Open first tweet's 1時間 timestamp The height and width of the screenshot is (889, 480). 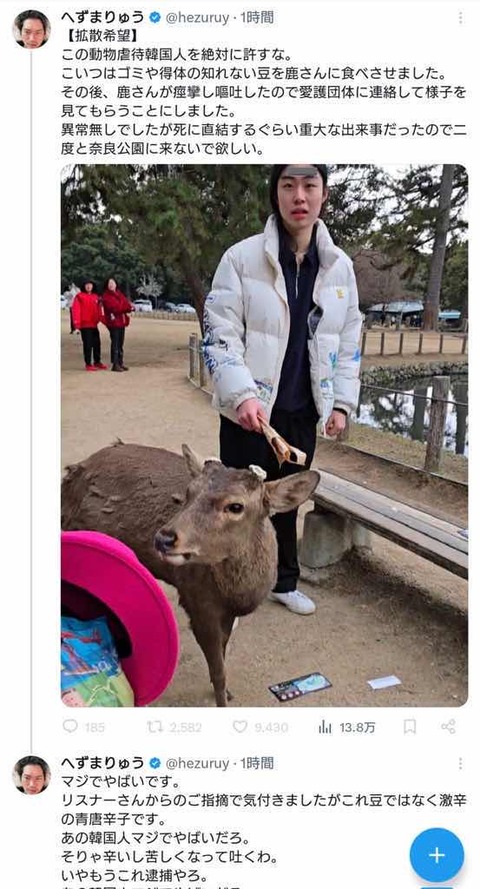click(x=257, y=18)
